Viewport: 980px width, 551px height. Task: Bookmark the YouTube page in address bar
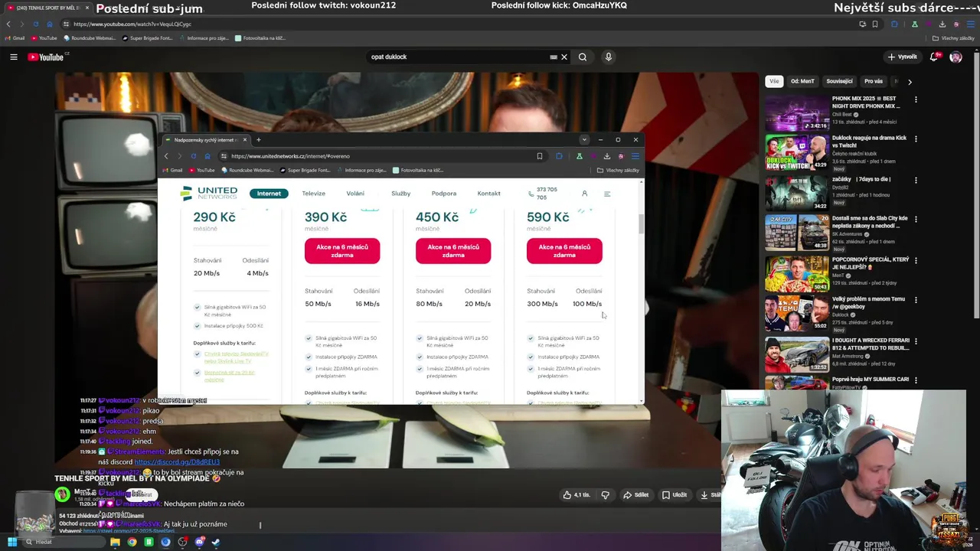tap(877, 24)
